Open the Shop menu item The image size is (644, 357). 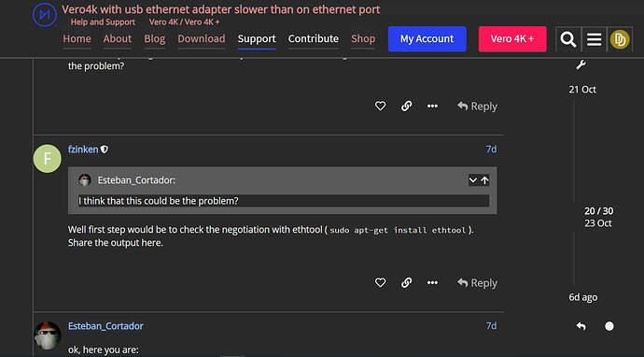(x=363, y=38)
